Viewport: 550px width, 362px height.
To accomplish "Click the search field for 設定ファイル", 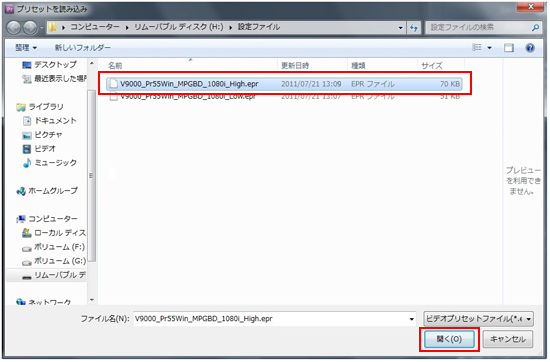I will 478,27.
